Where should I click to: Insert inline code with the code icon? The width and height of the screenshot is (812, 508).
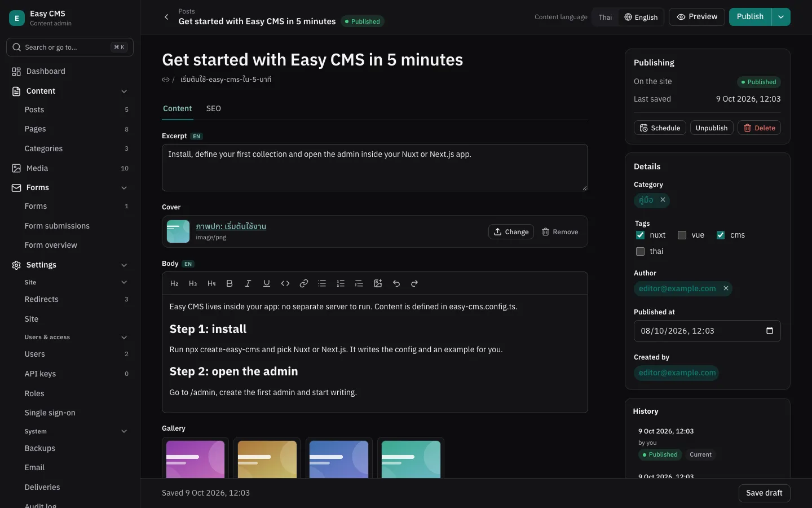(285, 283)
